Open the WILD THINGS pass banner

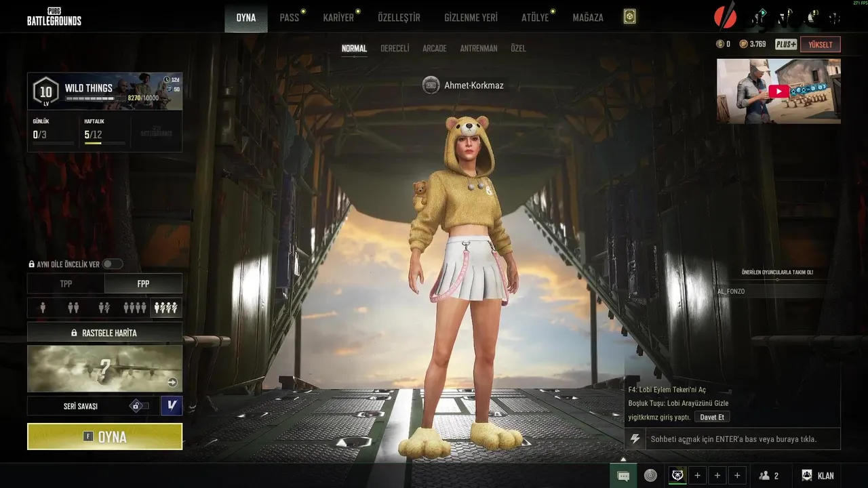[x=105, y=91]
